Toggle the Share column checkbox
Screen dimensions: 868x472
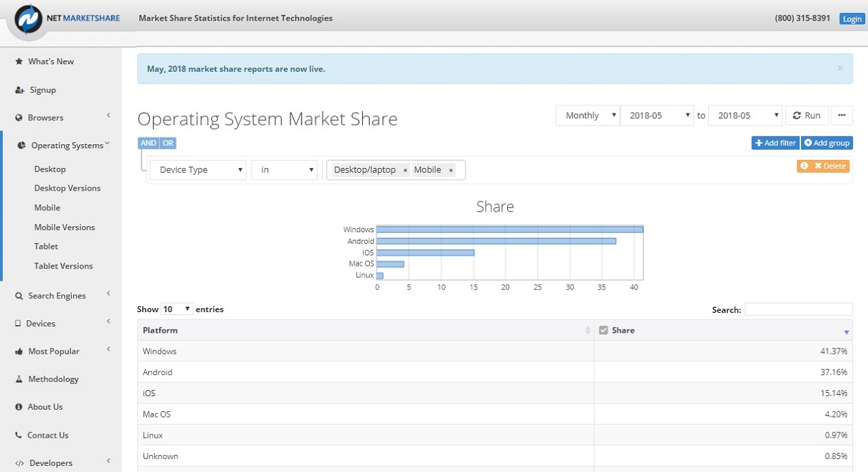(x=603, y=331)
